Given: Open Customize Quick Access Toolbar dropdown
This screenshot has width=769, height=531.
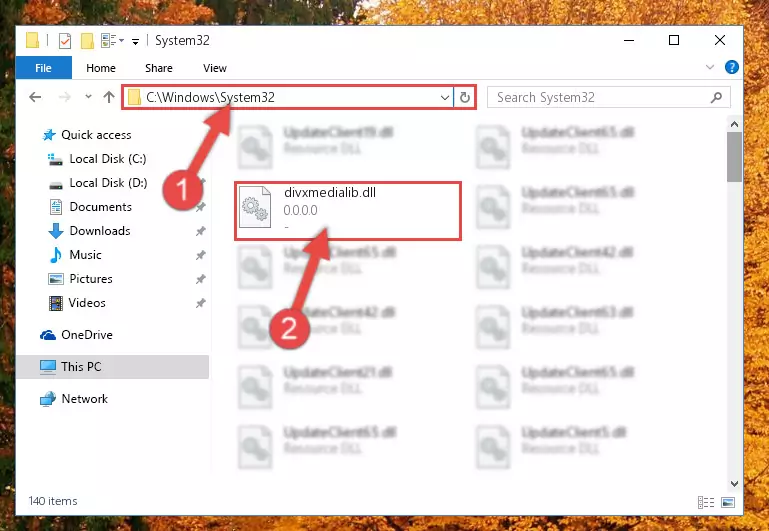Looking at the screenshot, I should pyautogui.click(x=135, y=42).
